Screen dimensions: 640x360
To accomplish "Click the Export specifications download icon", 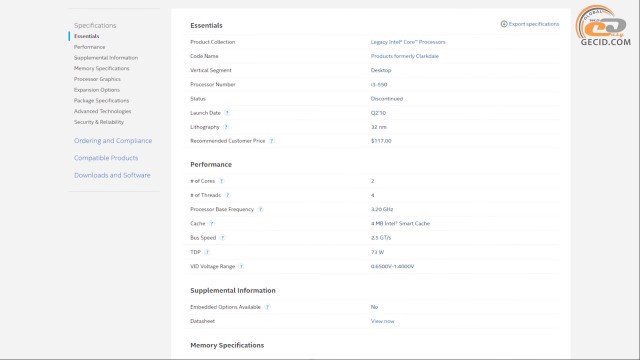I will pyautogui.click(x=504, y=24).
